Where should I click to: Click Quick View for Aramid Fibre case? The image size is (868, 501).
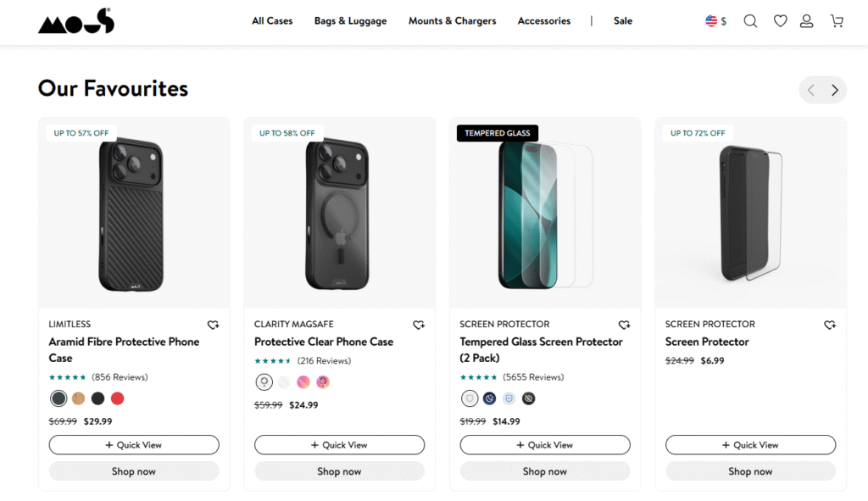tap(134, 445)
